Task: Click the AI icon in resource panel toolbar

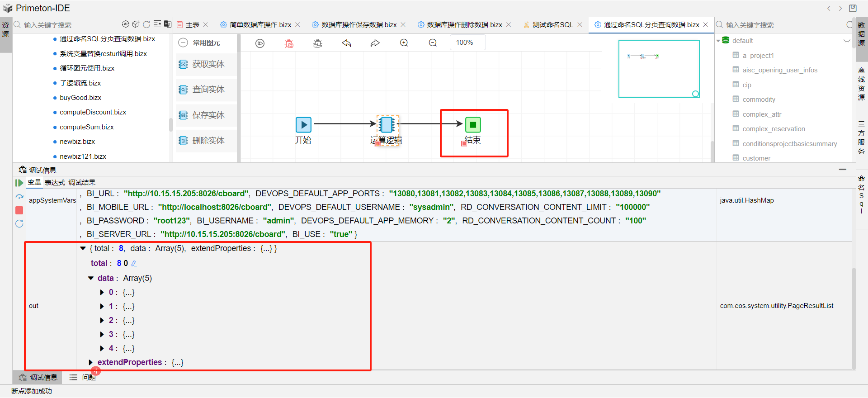Action: (126, 24)
